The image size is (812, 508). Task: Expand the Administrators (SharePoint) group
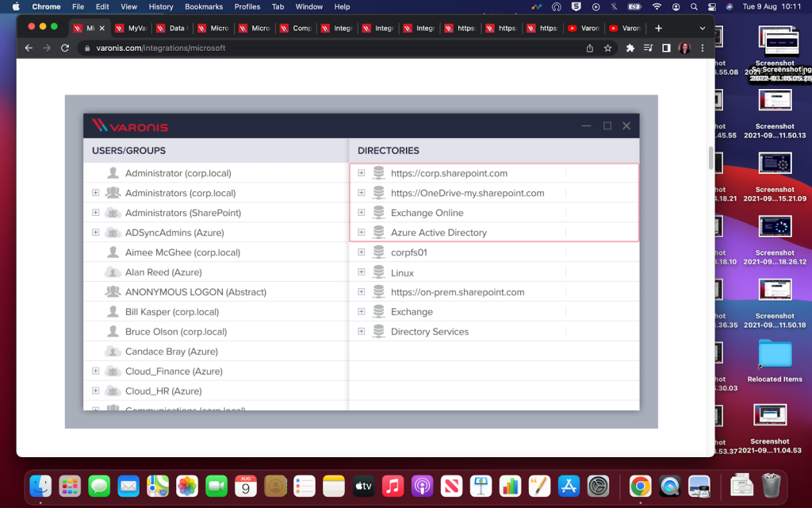point(96,213)
